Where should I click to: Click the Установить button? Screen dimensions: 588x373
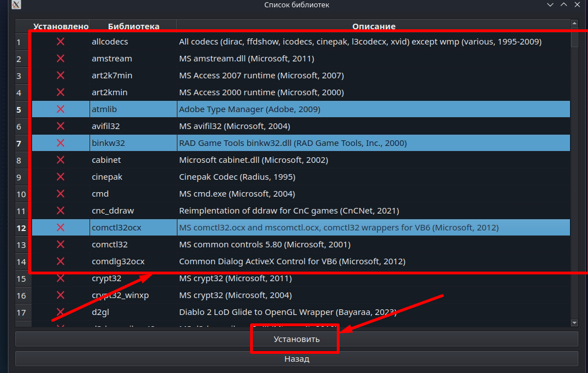point(296,339)
